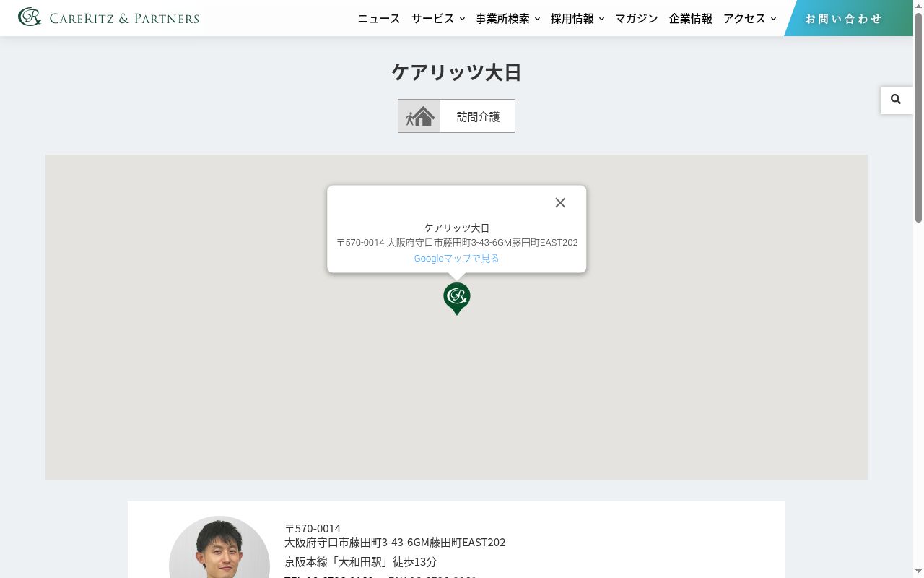Close the map info popup
The height and width of the screenshot is (578, 924).
pos(560,203)
